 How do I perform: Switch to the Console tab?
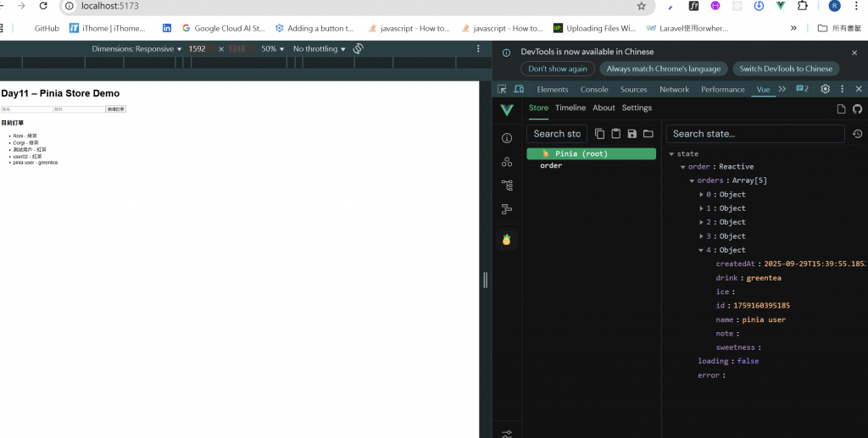pyautogui.click(x=594, y=89)
